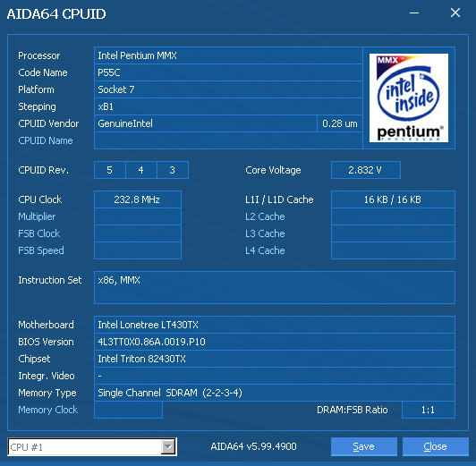Click the DRAM:FSB Ratio label

(353, 410)
